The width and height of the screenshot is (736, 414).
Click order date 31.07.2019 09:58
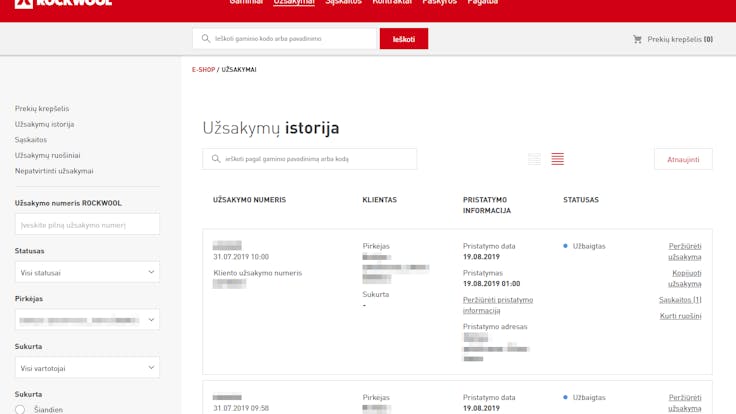[x=241, y=408]
